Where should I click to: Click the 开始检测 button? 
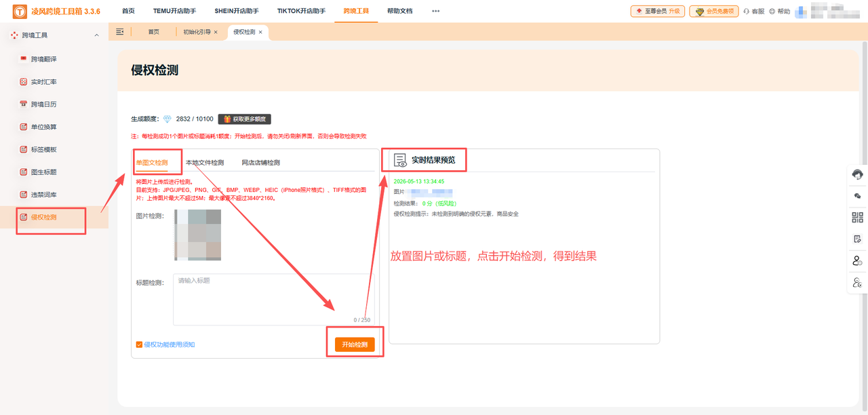(x=355, y=344)
